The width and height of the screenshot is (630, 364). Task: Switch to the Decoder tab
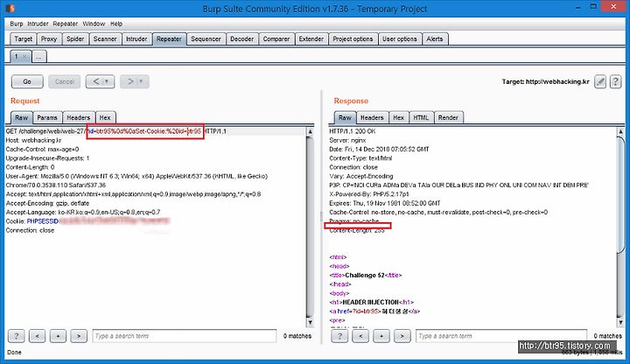pyautogui.click(x=241, y=39)
